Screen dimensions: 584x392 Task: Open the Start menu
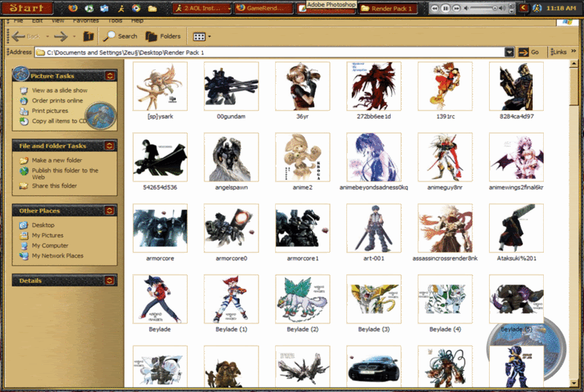[26, 8]
